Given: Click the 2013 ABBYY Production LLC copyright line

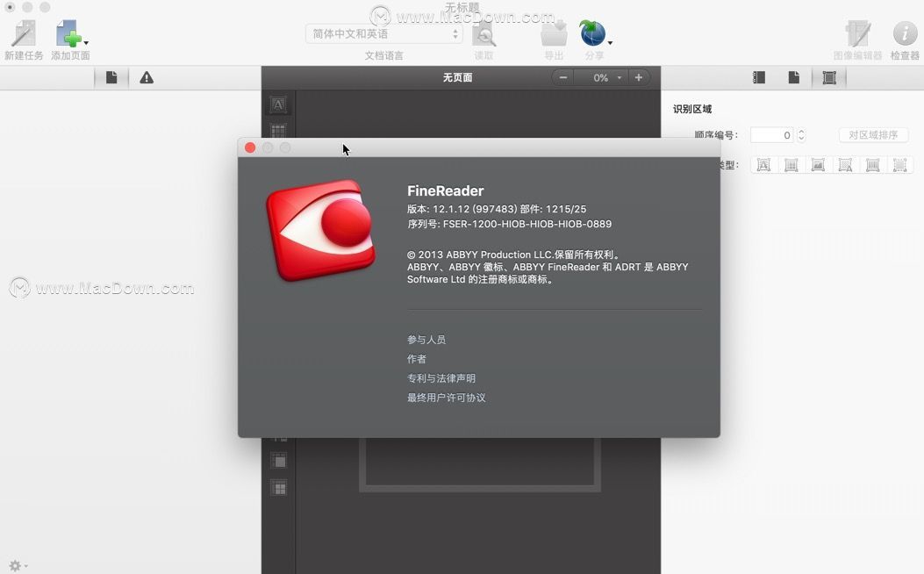Looking at the screenshot, I should [x=512, y=255].
